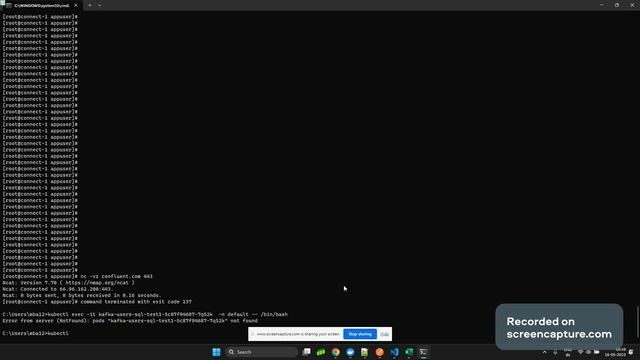The image size is (640, 360).
Task: Open network Wi-Fi icon in system tray
Action: point(580,352)
